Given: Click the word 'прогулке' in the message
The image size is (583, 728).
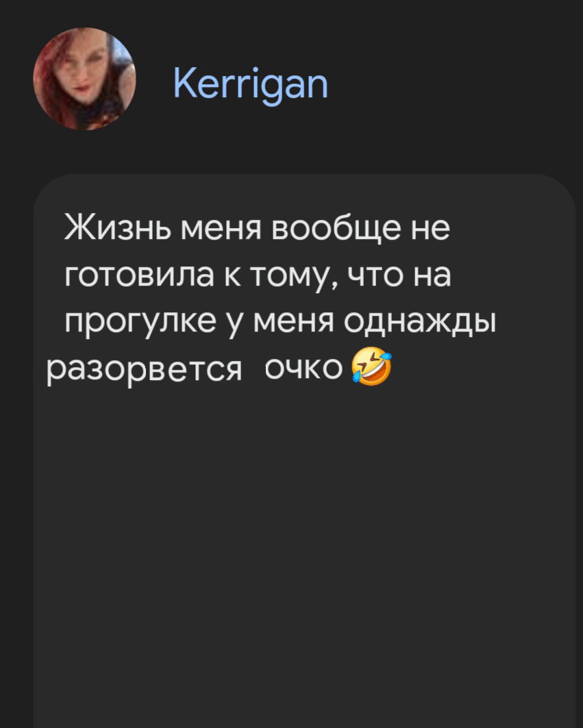Looking at the screenshot, I should [x=140, y=323].
